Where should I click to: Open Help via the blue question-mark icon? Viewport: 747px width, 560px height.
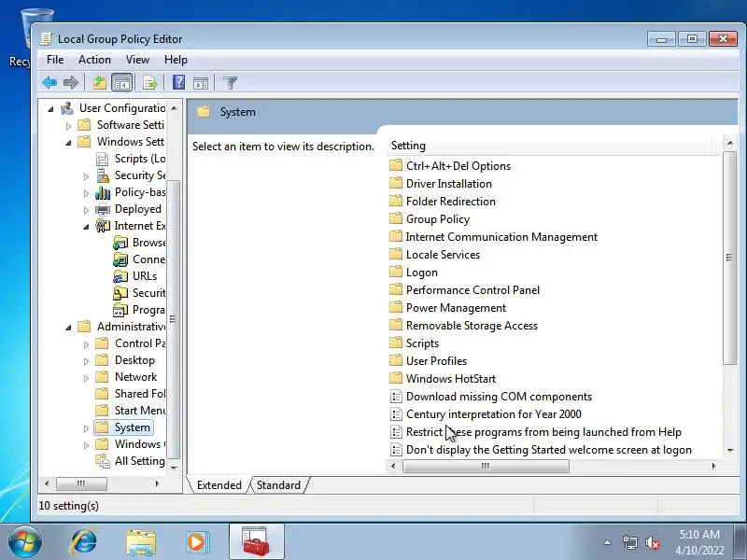(x=178, y=82)
